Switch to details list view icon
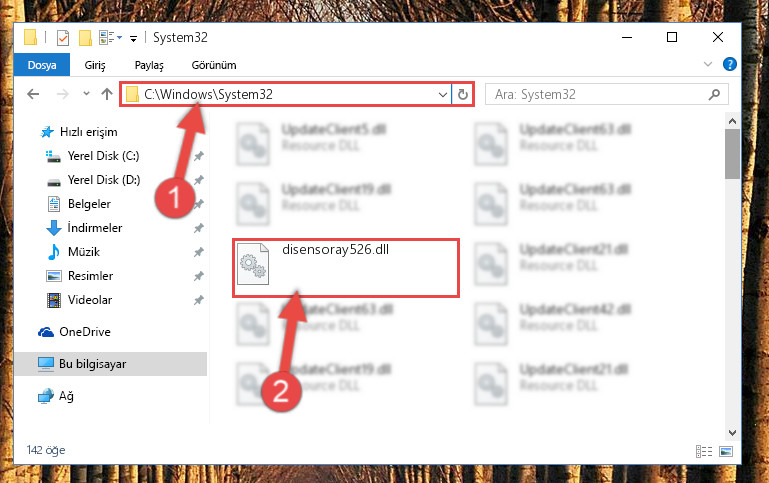 coord(704,451)
